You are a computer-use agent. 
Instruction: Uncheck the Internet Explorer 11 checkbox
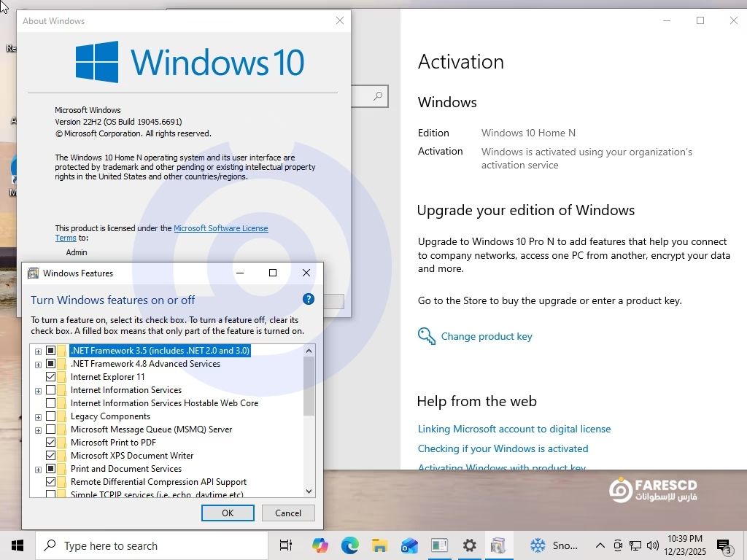point(51,377)
